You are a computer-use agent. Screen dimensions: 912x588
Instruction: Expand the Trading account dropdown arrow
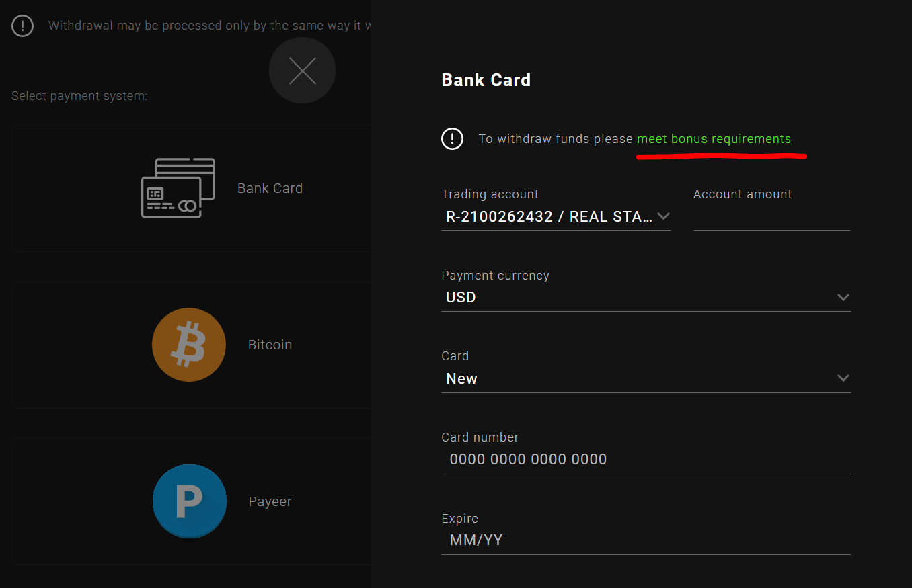tap(663, 216)
